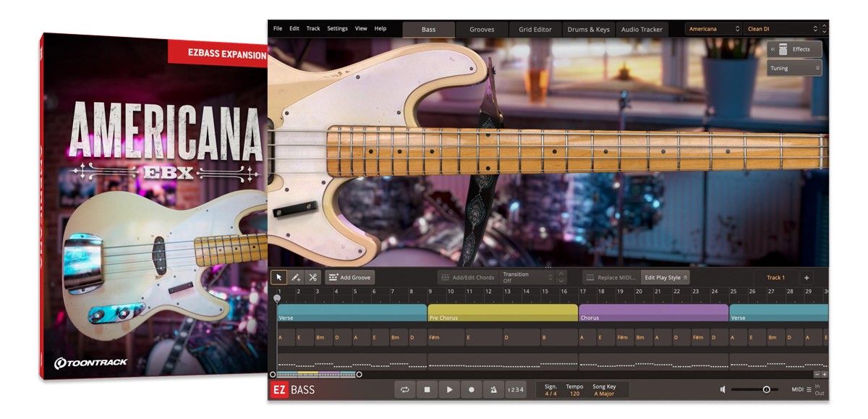Expand Edit Play Style panel
Image resolution: width=868 pixels, height=419 pixels.
[x=665, y=277]
